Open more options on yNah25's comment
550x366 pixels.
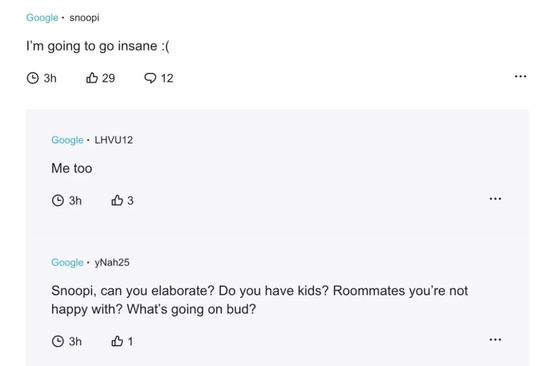pos(495,339)
